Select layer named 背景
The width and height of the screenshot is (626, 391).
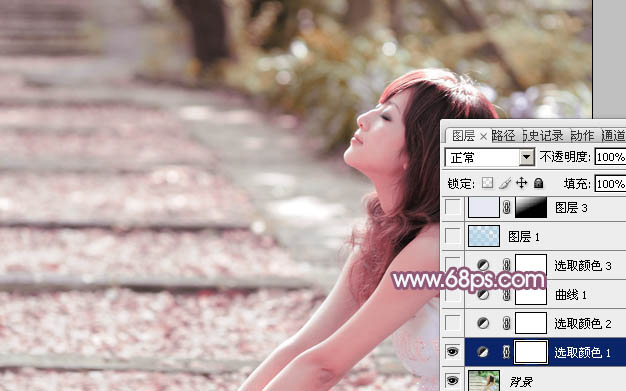[521, 382]
